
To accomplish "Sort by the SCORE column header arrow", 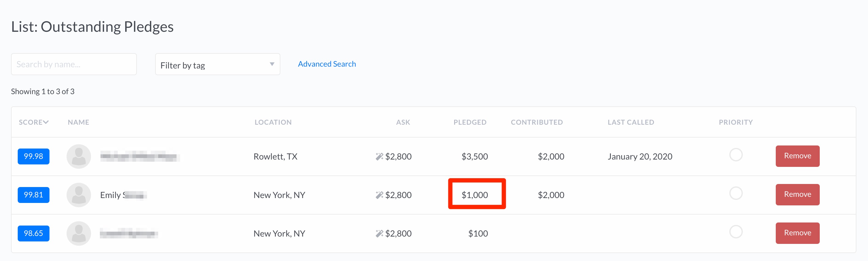I will click(46, 122).
